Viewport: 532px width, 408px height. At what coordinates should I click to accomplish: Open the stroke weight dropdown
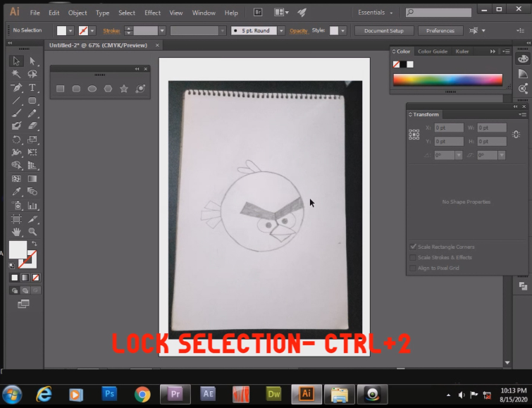pyautogui.click(x=162, y=30)
